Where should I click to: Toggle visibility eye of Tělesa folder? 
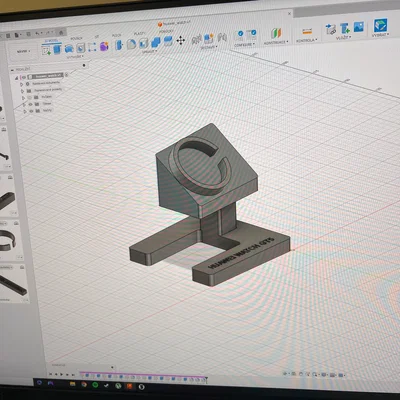tap(31, 104)
